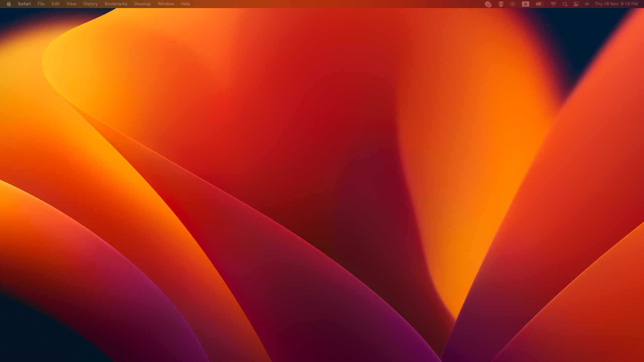Open the Bookmarks menu
This screenshot has width=644, height=362.
pyautogui.click(x=116, y=4)
